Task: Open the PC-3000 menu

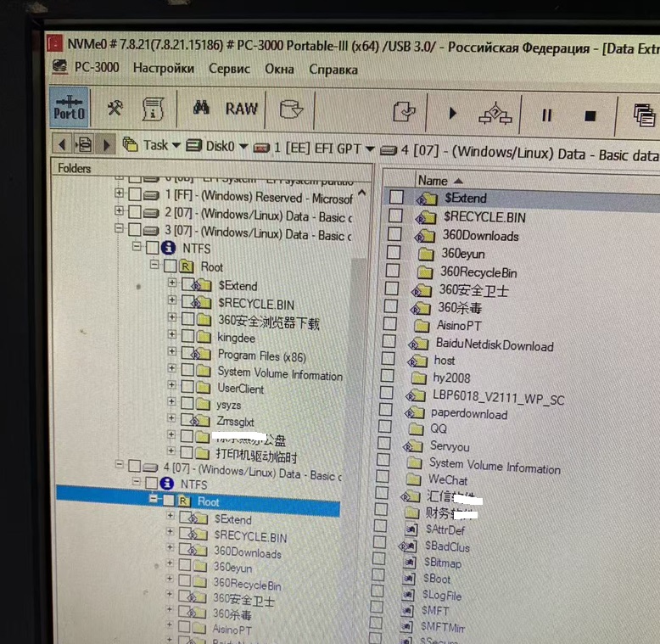Action: click(x=97, y=67)
